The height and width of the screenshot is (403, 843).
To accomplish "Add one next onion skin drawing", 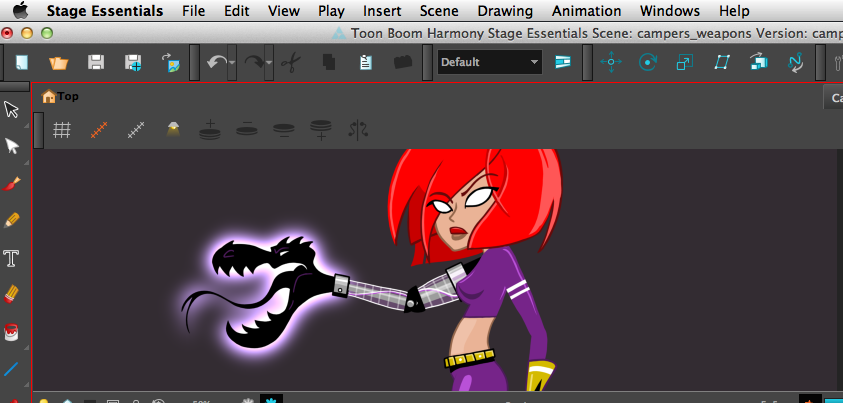I will point(320,130).
